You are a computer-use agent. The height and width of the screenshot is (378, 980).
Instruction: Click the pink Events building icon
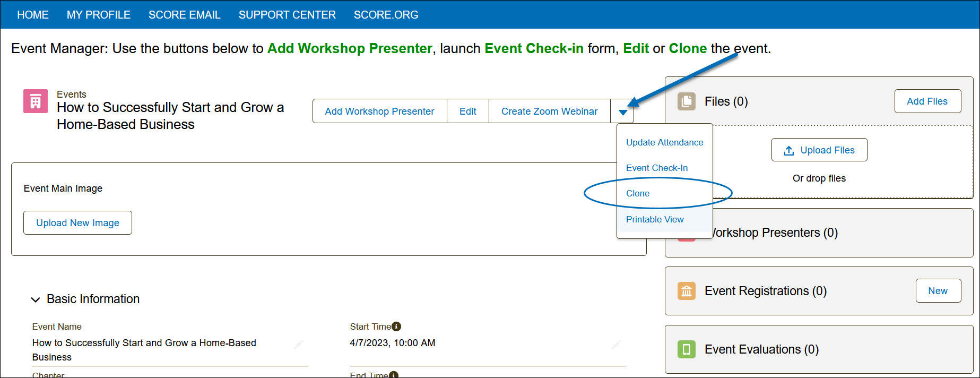click(36, 101)
